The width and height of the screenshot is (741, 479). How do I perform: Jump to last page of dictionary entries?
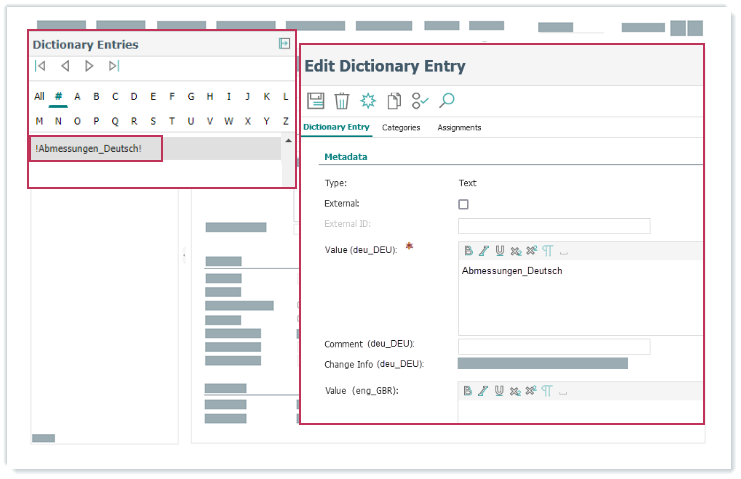tap(114, 66)
